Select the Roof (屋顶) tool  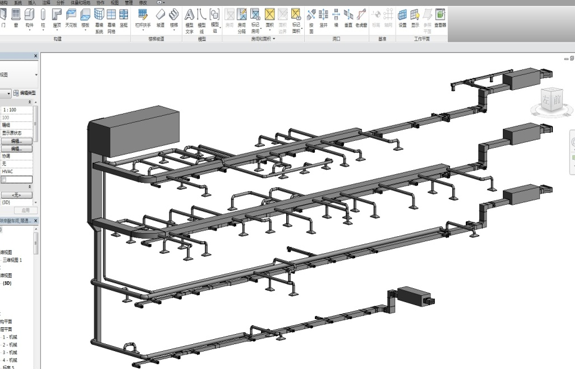pos(57,19)
